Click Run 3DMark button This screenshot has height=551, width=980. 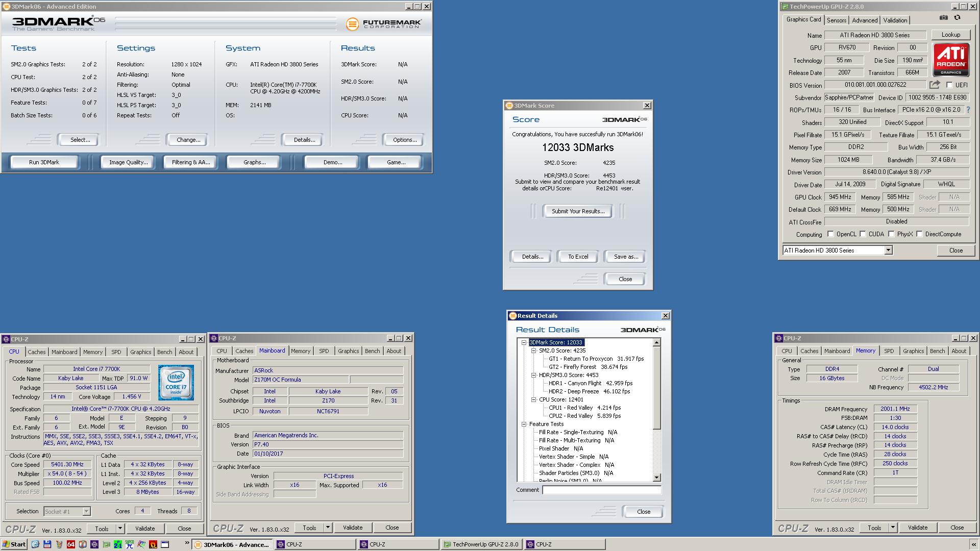(x=44, y=162)
